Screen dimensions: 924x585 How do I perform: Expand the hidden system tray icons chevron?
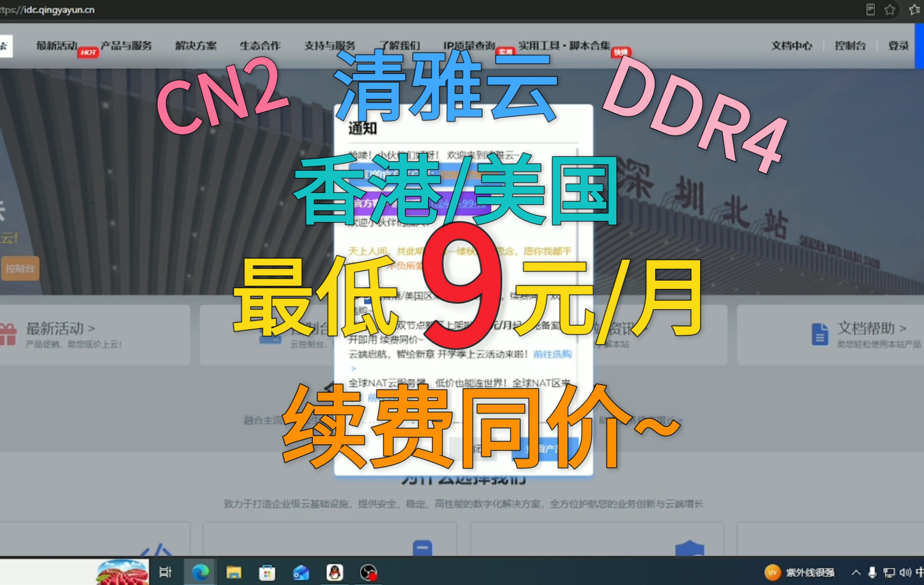pos(856,572)
